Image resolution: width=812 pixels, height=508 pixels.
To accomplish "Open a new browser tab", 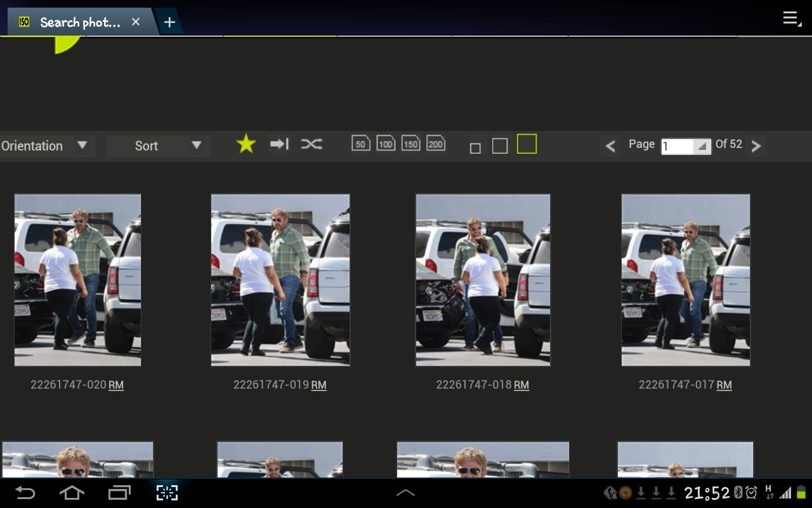I will tap(169, 22).
